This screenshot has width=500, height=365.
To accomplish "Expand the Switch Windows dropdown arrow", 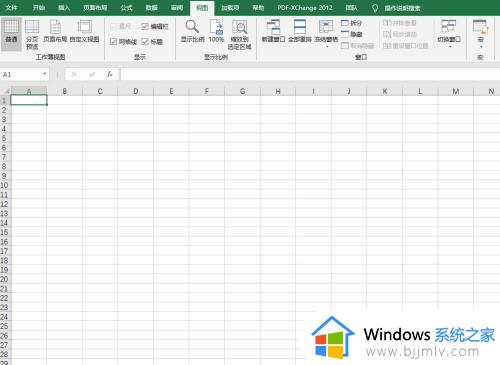I will (x=450, y=47).
